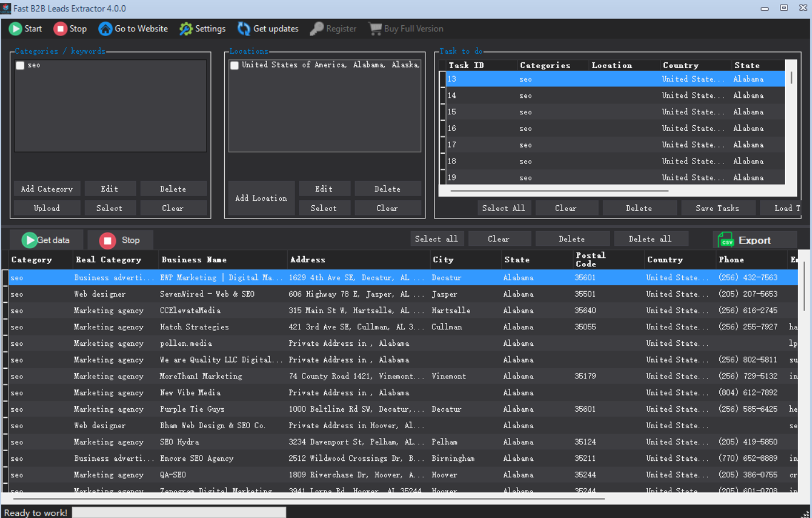Image resolution: width=812 pixels, height=518 pixels.
Task: Check the seo keyword checkbox
Action: 21,65
